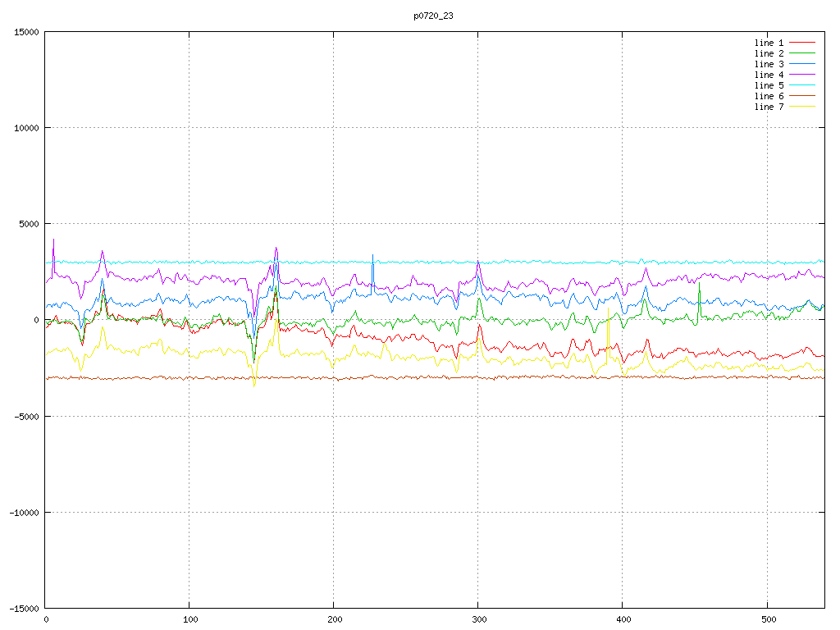Pick the cyan line 5 legend swatch
The width and height of the screenshot is (840, 630).
click(802, 85)
